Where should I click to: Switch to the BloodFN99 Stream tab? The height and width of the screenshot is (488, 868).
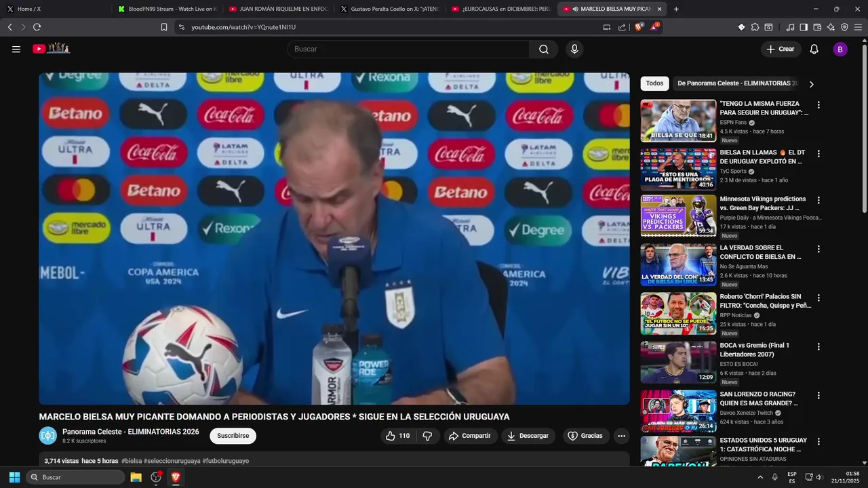click(x=167, y=9)
